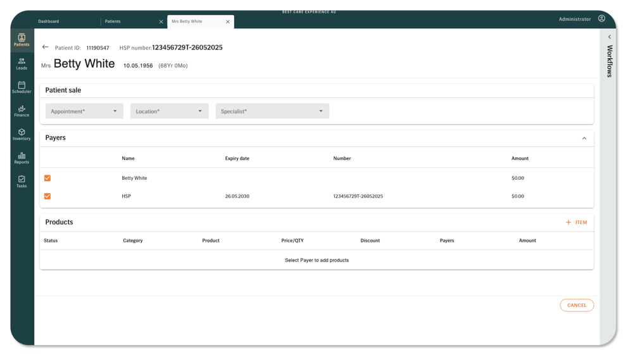Switch to the Patients tab
This screenshot has width=628, height=364.
tap(113, 22)
